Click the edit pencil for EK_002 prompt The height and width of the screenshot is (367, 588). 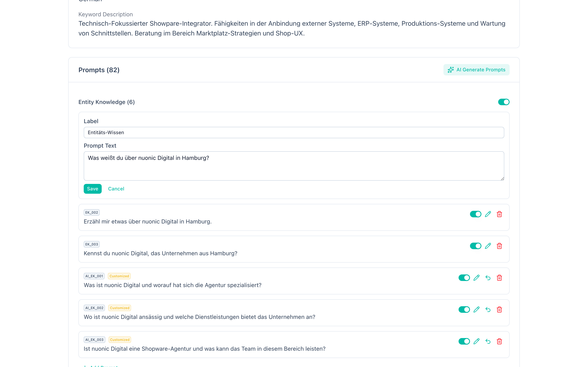pos(488,214)
